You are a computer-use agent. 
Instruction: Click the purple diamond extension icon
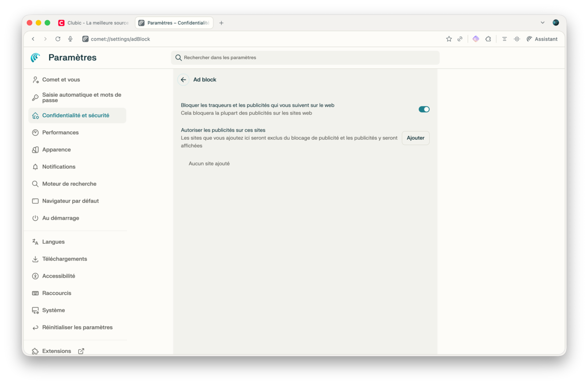click(476, 39)
